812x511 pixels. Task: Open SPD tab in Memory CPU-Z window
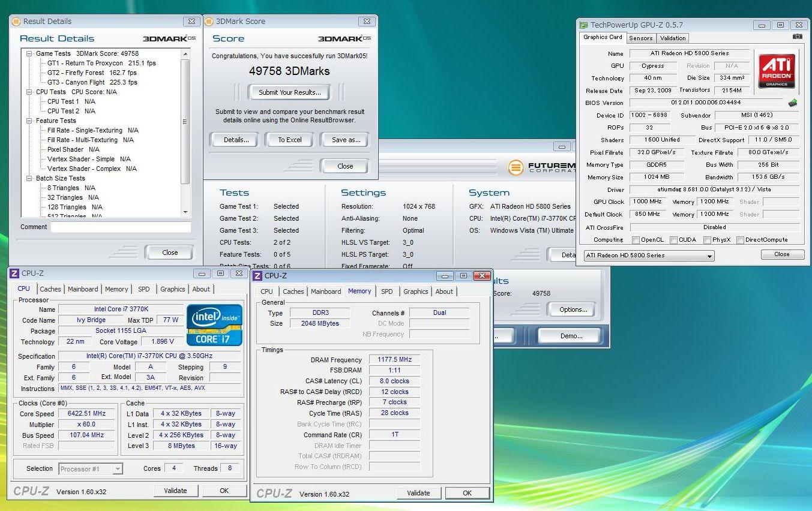387,291
